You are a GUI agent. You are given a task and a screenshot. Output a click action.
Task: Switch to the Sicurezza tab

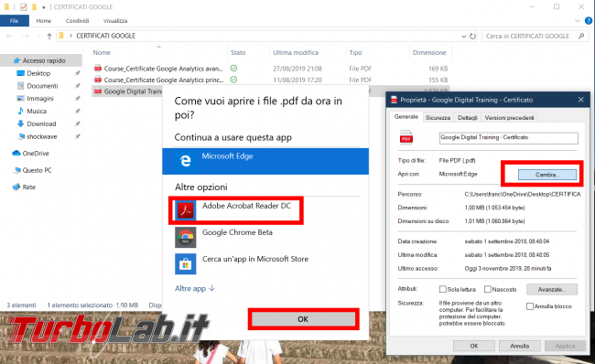click(x=438, y=118)
